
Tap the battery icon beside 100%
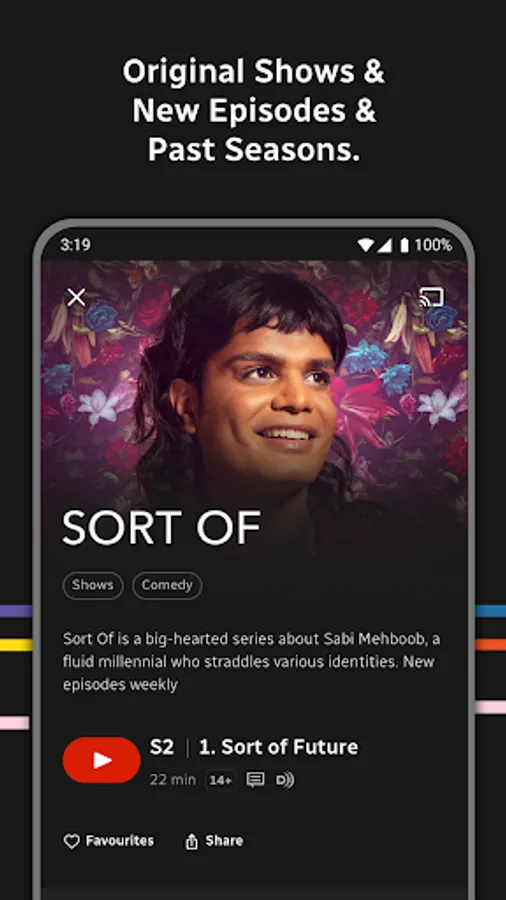404,246
